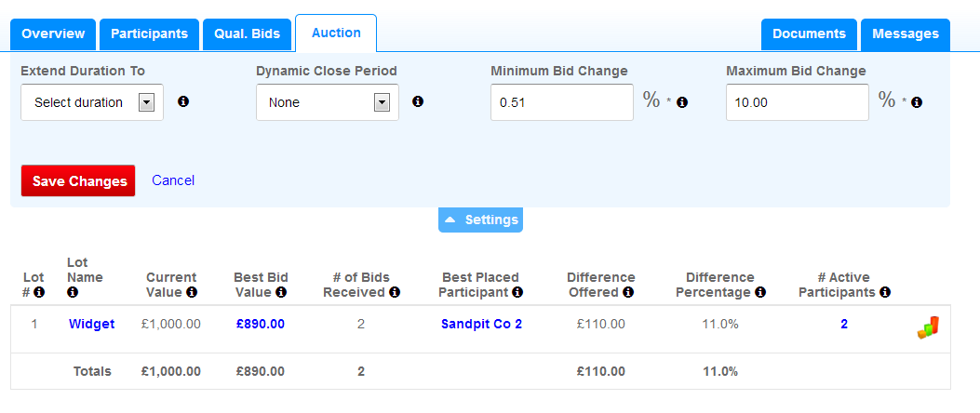Click info icon for Maximum Bid Change

(917, 102)
